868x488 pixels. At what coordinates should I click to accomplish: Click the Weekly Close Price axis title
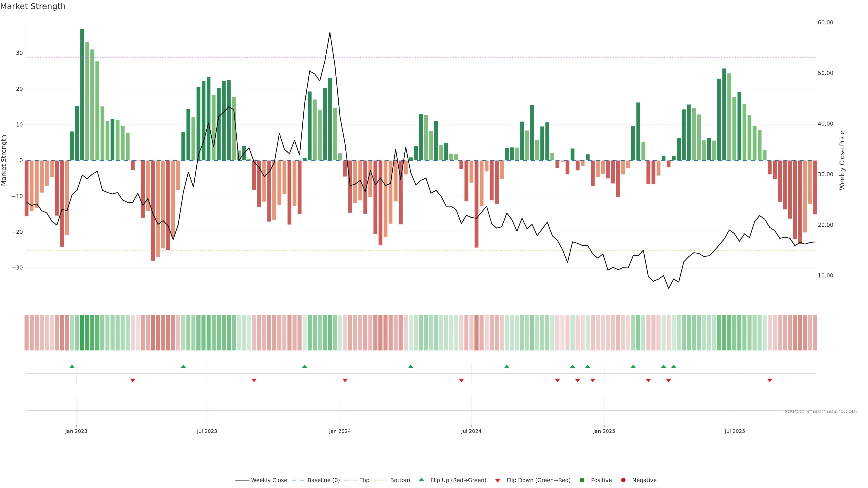(842, 160)
